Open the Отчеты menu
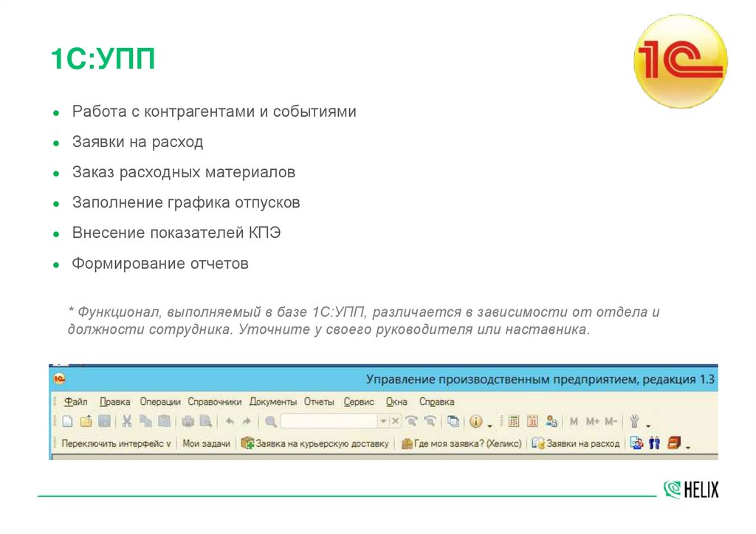This screenshot has height=534, width=756. tap(319, 401)
